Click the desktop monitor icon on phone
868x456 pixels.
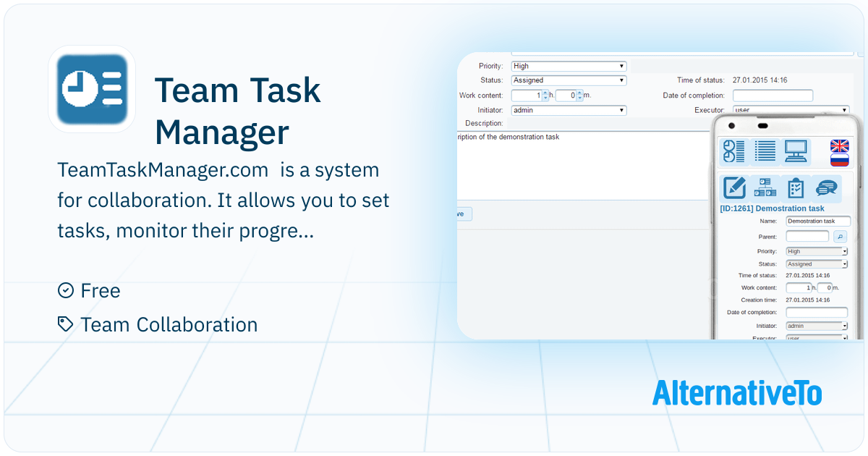tap(796, 152)
